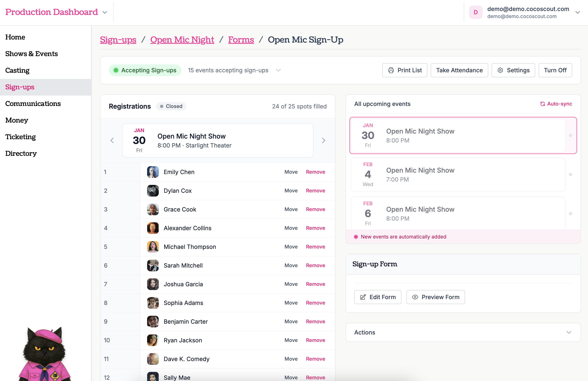
Task: Toggle status dot for Feb 4 event
Action: point(571,175)
